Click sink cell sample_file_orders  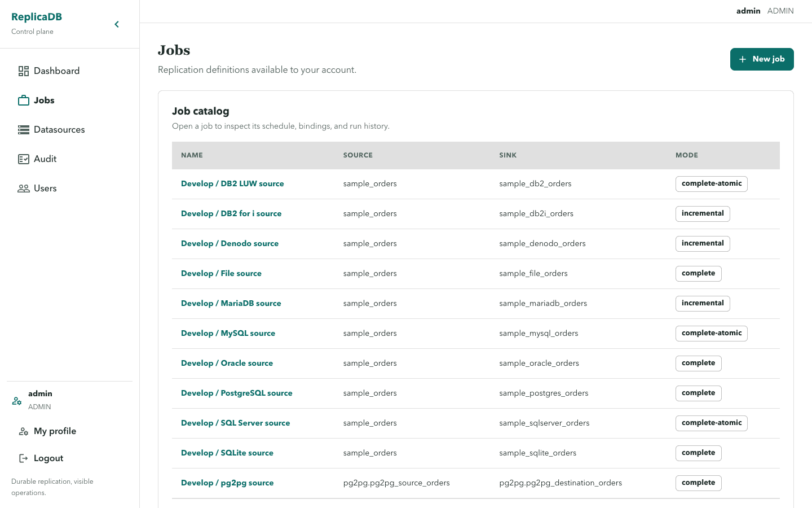point(533,274)
